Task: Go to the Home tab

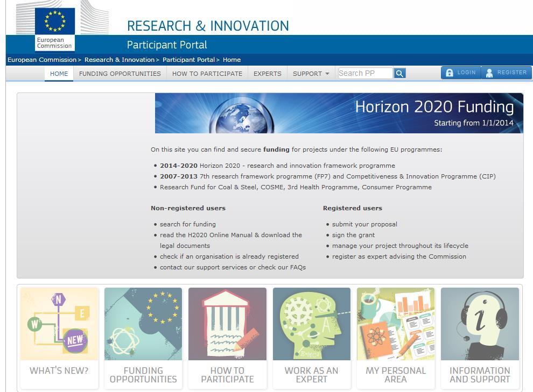Action: 59,74
